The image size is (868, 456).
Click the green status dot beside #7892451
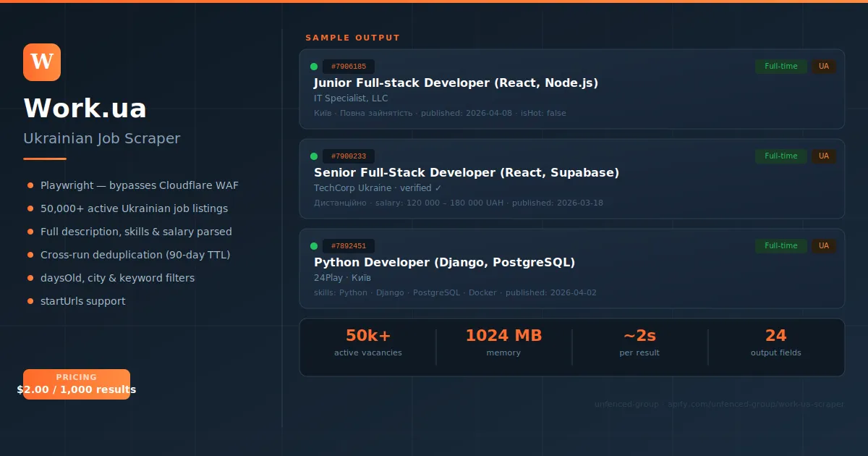click(314, 246)
